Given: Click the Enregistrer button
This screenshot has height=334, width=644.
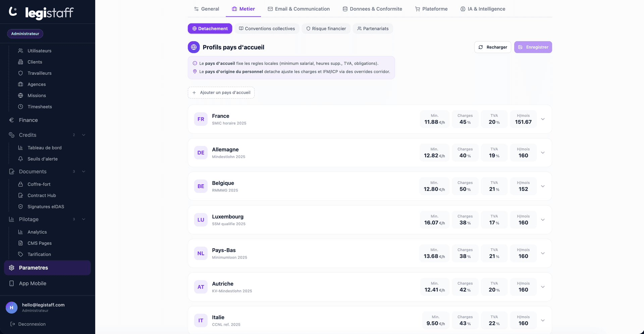Looking at the screenshot, I should (x=533, y=47).
